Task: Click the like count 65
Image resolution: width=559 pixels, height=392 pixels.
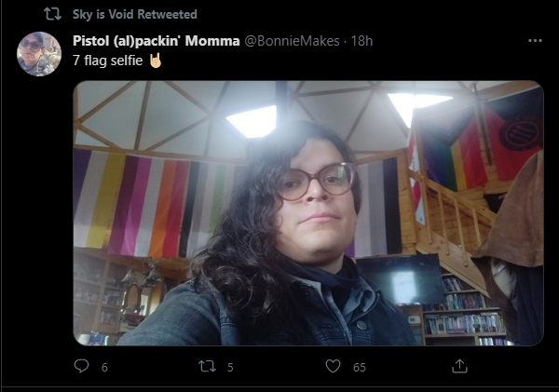Action: pyautogui.click(x=360, y=368)
